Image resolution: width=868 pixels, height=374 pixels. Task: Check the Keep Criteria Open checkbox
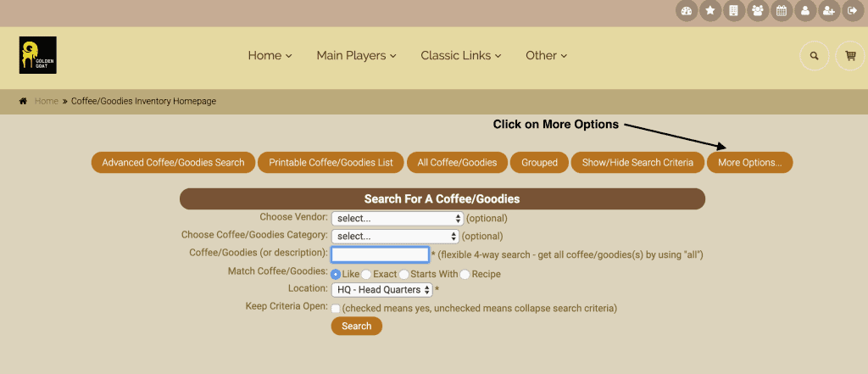pos(336,309)
